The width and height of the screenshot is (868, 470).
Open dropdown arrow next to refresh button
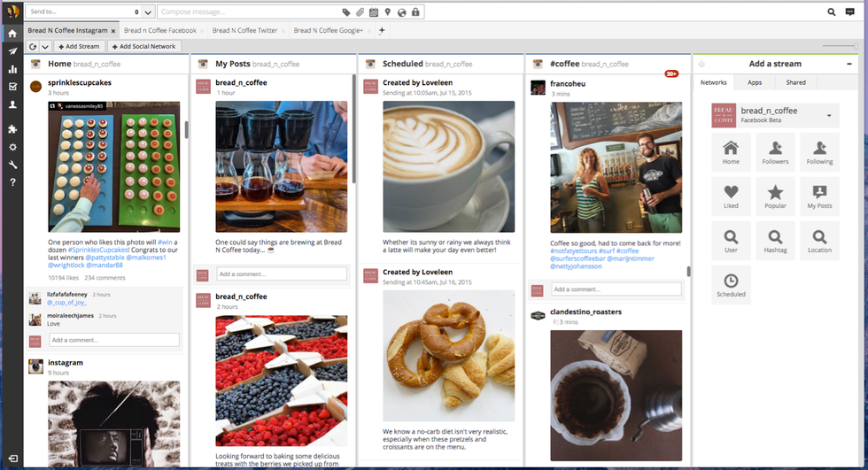(45, 46)
